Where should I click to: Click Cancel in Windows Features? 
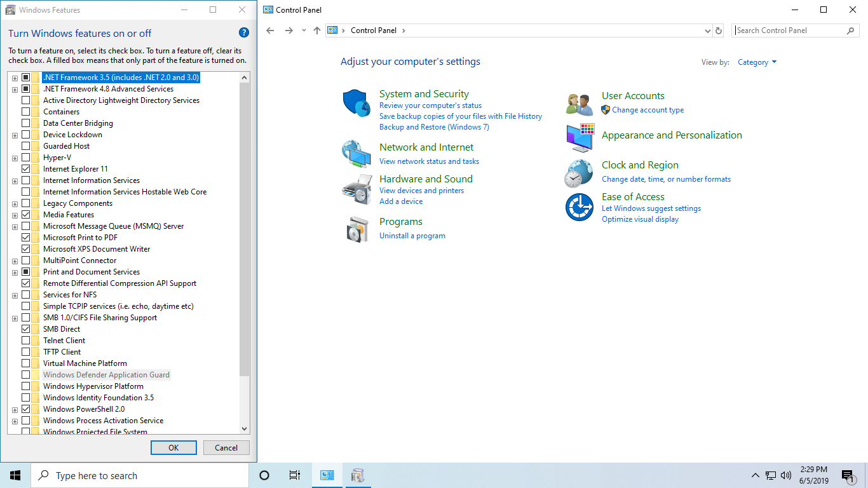coord(226,447)
